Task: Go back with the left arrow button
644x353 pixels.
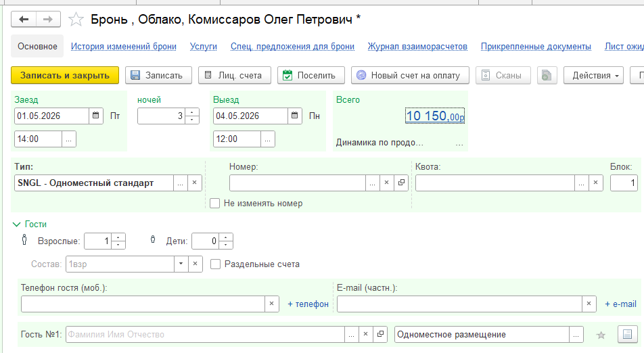Action: pos(24,20)
